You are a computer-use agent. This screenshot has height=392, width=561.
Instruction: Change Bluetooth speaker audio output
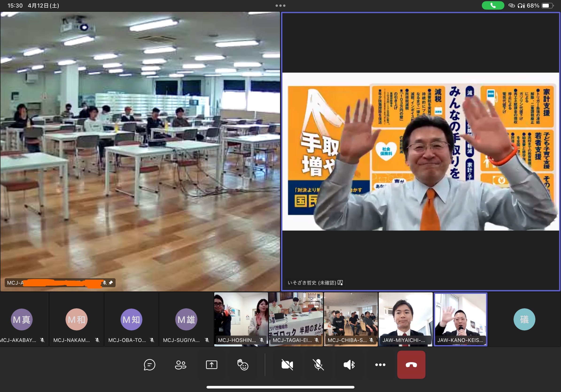pos(349,365)
